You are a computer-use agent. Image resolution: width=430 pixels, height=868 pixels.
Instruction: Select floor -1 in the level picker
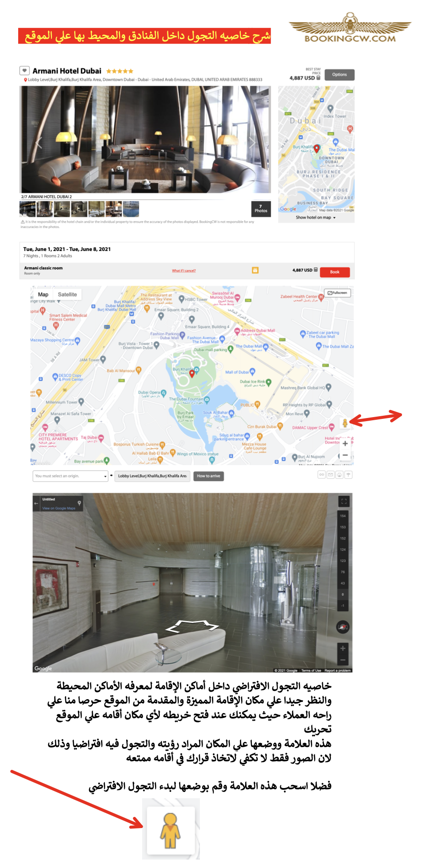pos(342,605)
